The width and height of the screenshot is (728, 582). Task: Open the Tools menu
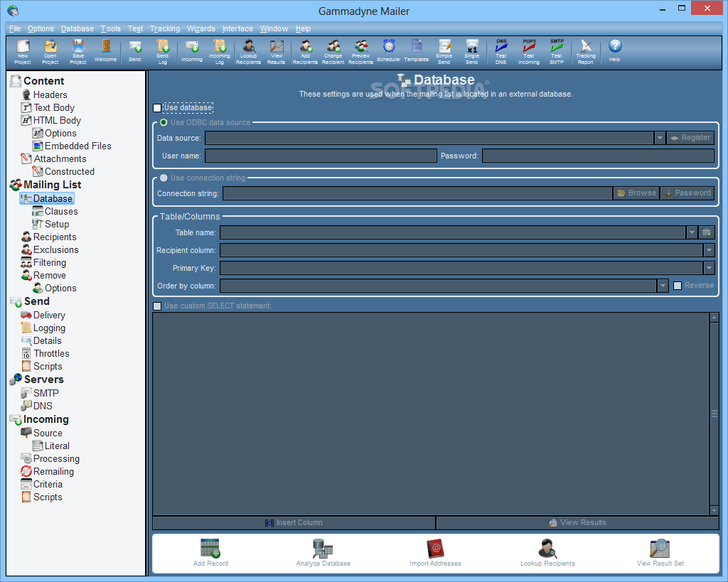110,28
